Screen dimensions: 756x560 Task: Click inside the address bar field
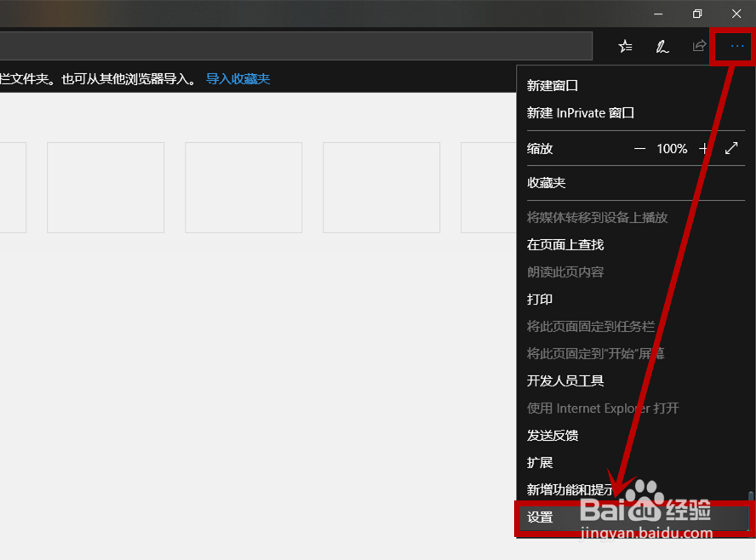tap(296, 46)
